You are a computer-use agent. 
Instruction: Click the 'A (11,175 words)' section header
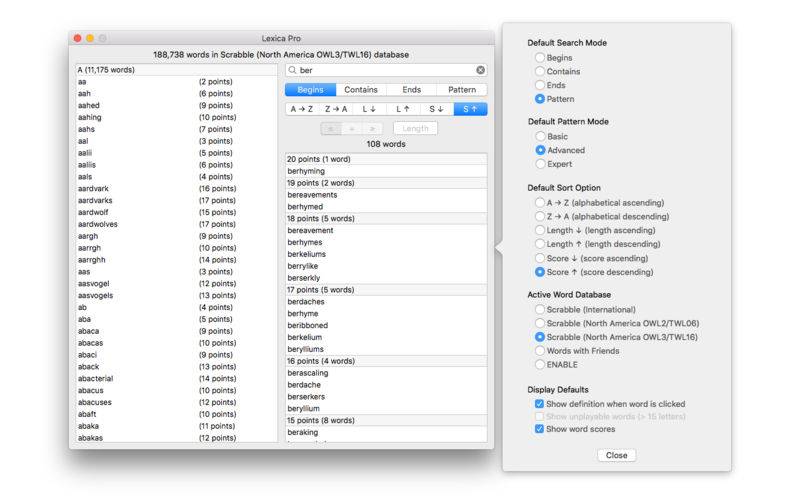177,70
